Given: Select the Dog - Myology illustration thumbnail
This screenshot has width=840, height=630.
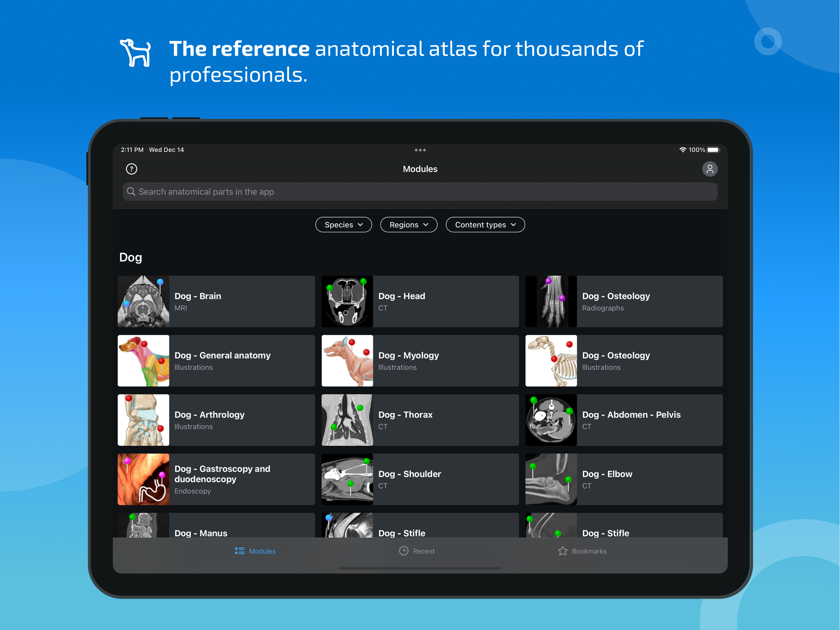Looking at the screenshot, I should (347, 361).
